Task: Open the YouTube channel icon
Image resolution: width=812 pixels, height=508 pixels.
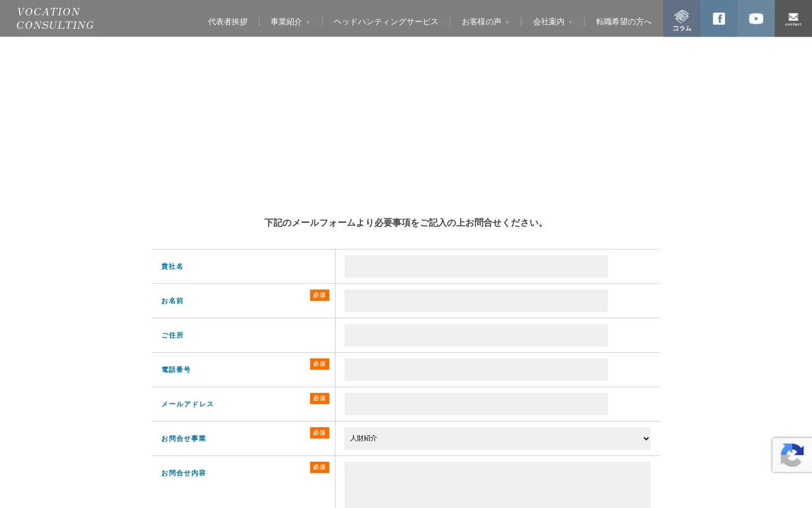Action: click(x=756, y=19)
